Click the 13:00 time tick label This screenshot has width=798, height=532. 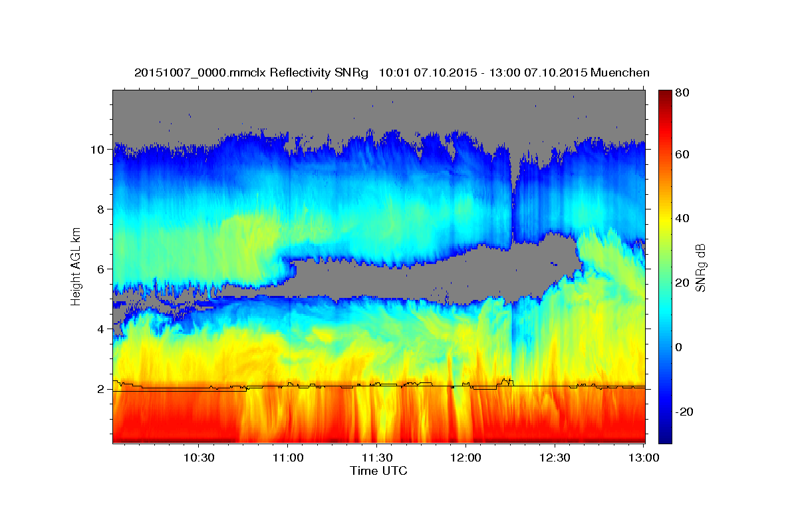(x=644, y=458)
